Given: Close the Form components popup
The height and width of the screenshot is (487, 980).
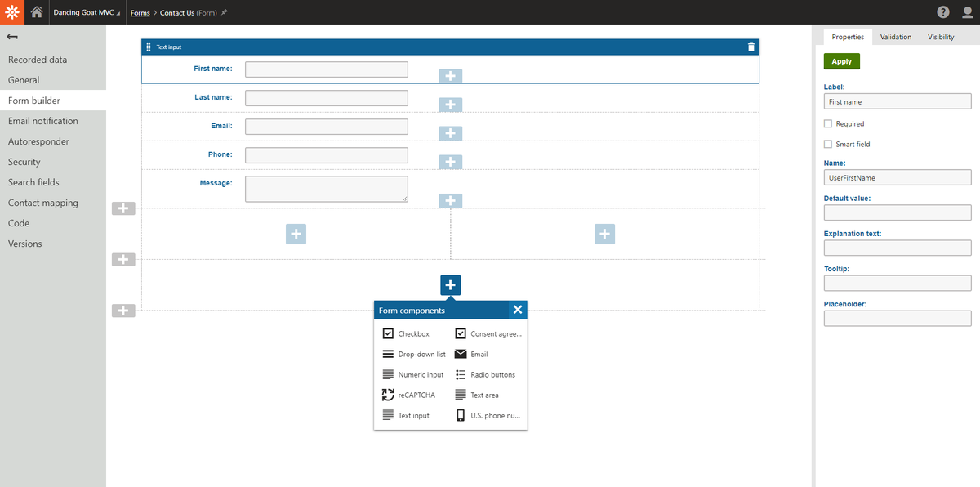Looking at the screenshot, I should coord(518,309).
